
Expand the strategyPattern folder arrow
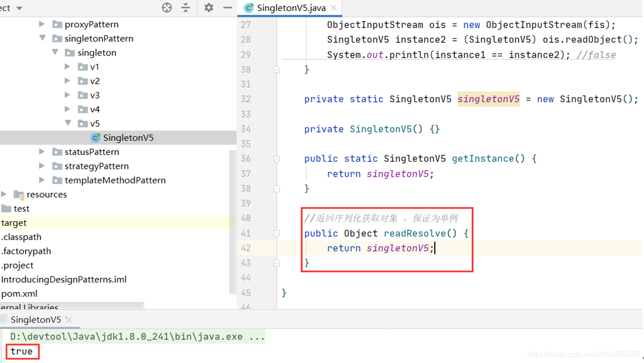[x=42, y=166]
